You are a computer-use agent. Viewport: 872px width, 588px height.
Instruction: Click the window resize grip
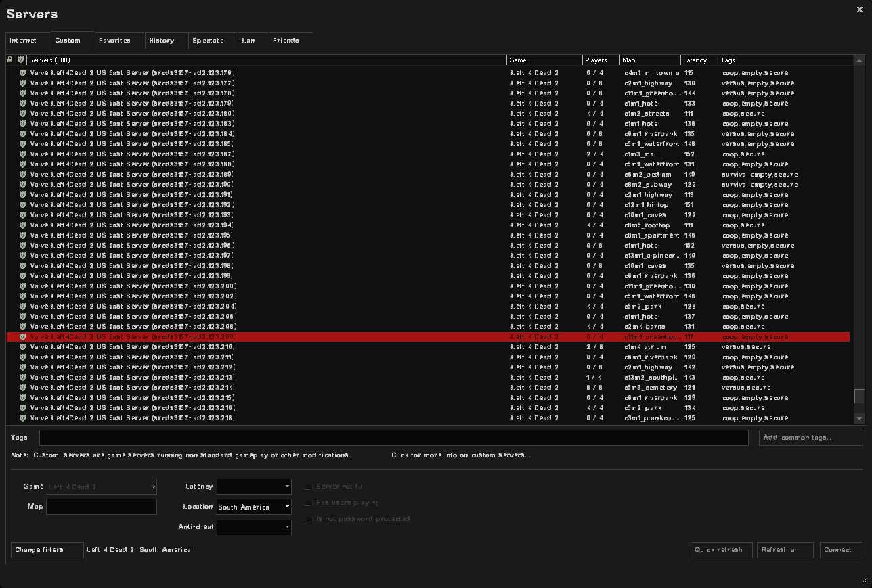[x=865, y=581]
